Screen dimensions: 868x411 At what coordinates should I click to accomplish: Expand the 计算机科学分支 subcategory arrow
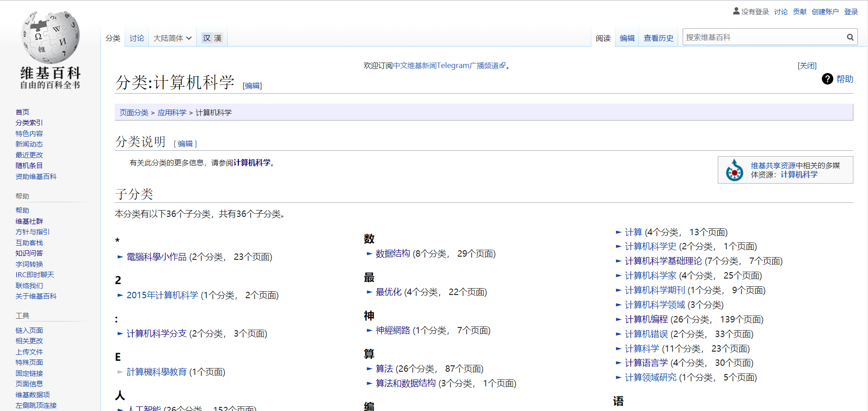pyautogui.click(x=120, y=334)
